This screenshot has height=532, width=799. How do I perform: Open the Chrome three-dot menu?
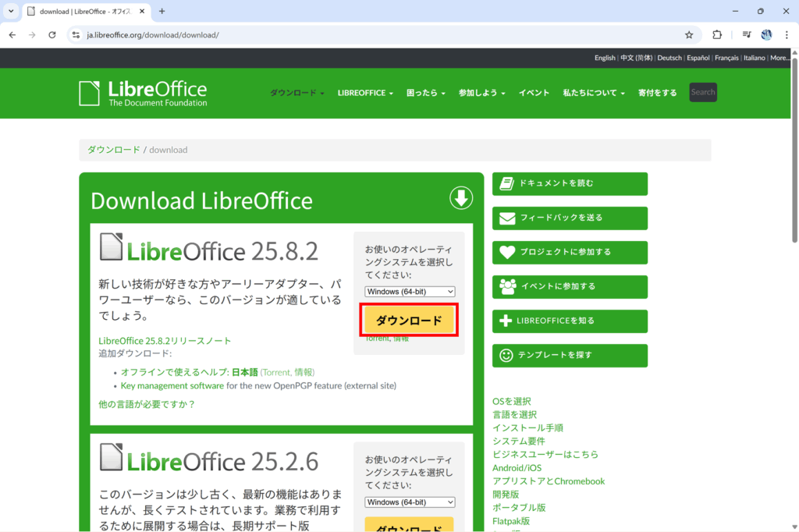click(786, 35)
